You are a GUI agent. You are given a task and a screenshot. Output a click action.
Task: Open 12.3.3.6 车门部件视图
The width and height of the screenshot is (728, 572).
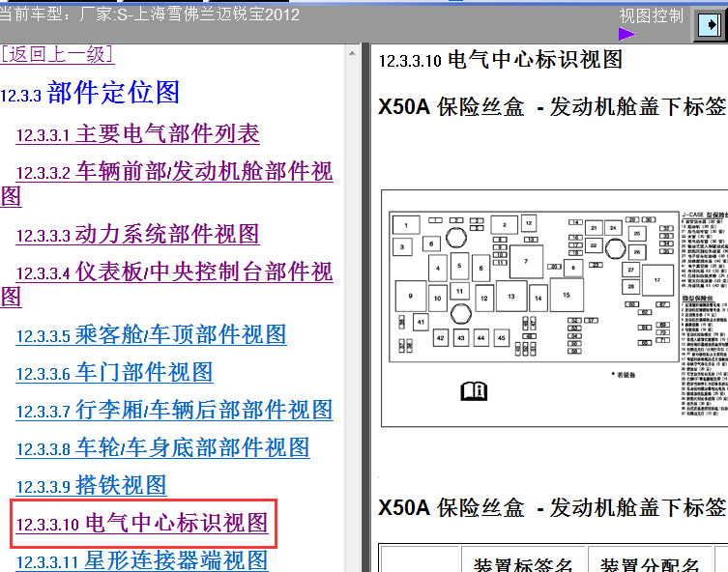coord(114,373)
